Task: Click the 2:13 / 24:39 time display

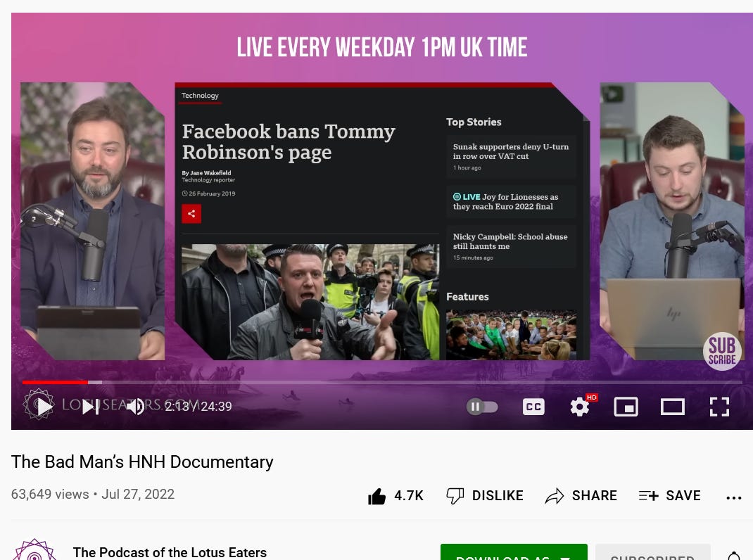Action: pyautogui.click(x=198, y=407)
